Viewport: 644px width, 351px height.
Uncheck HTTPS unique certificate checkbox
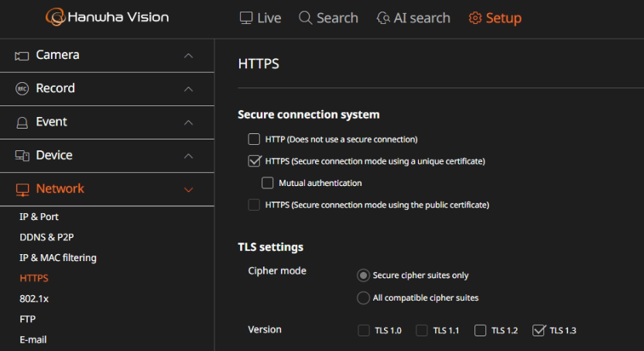click(254, 160)
